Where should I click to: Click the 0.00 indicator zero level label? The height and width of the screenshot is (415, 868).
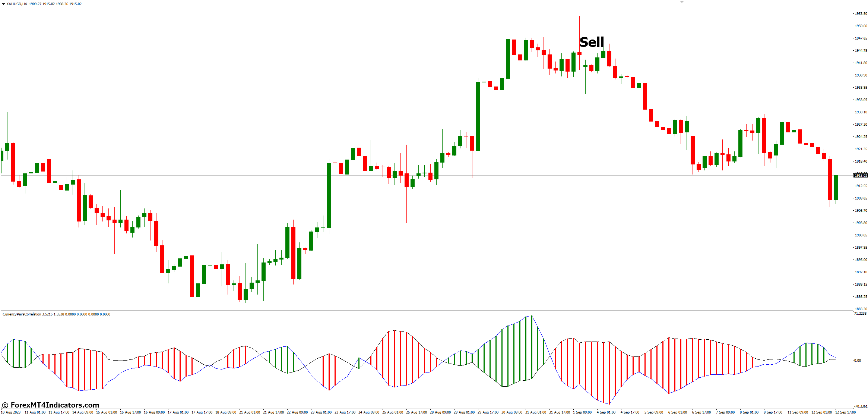coord(858,361)
